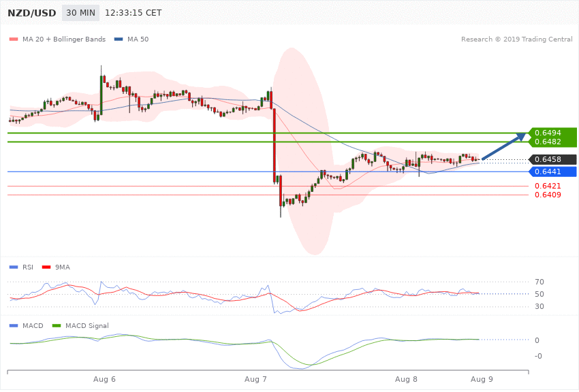The height and width of the screenshot is (392, 579).
Task: Click the MACD Signal green swatch
Action: [57, 325]
